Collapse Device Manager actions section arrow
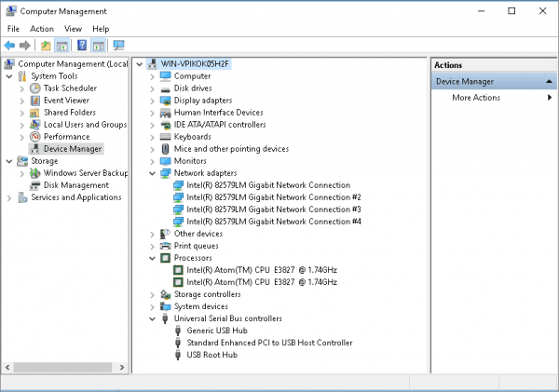The image size is (559, 392). pos(549,82)
